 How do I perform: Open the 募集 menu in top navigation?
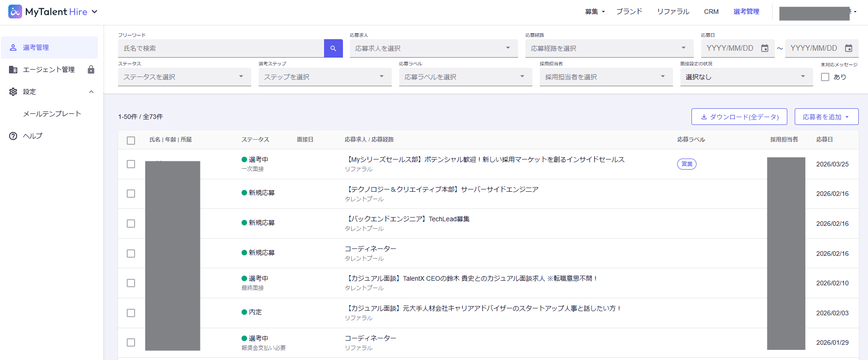[x=595, y=12]
